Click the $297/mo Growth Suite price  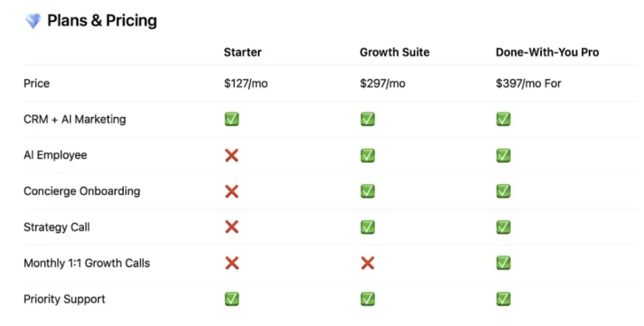tap(383, 83)
